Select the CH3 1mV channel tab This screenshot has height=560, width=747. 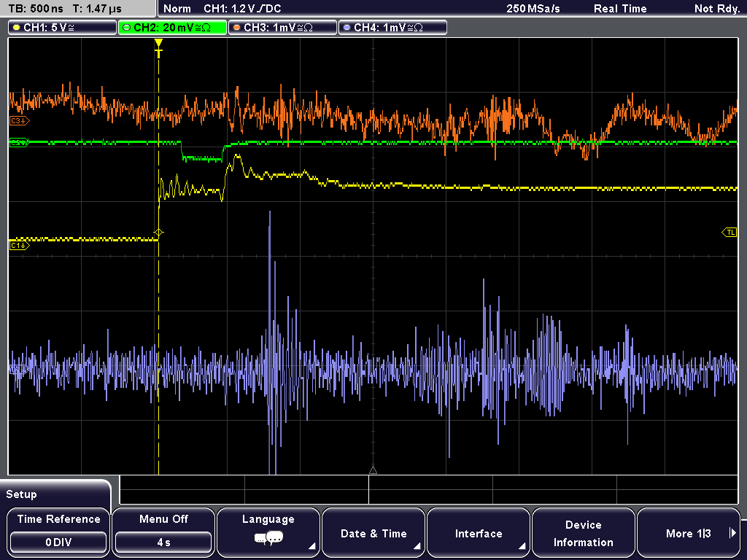(282, 28)
